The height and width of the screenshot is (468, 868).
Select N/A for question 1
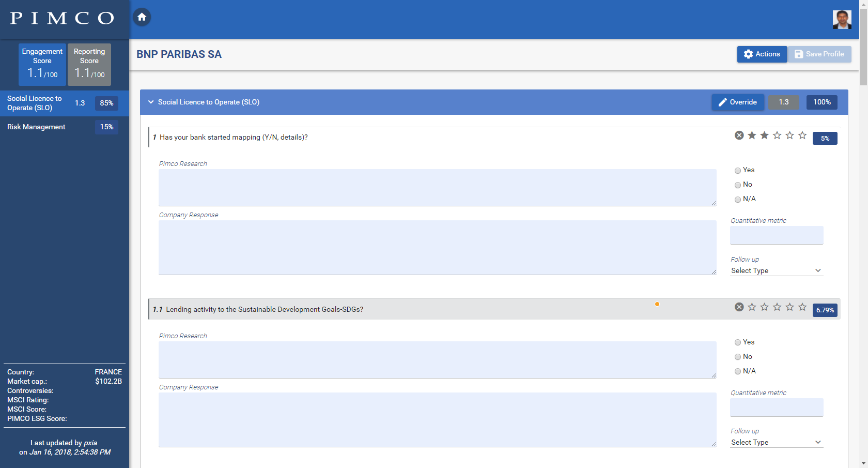(x=738, y=200)
